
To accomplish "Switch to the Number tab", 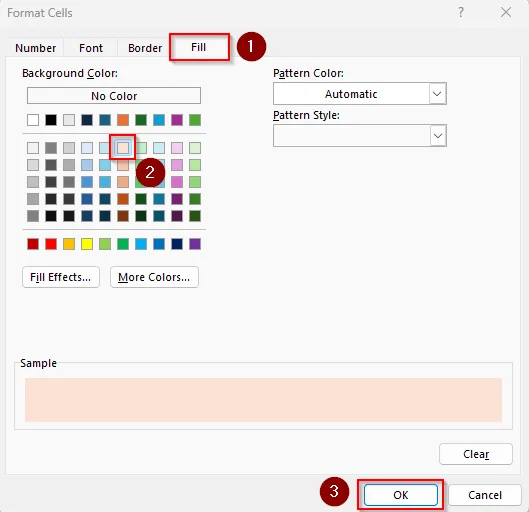I will click(35, 48).
